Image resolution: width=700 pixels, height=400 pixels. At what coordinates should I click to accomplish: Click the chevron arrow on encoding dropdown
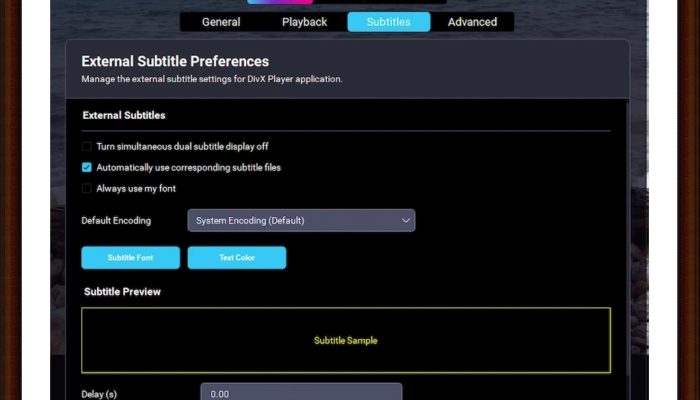click(406, 220)
